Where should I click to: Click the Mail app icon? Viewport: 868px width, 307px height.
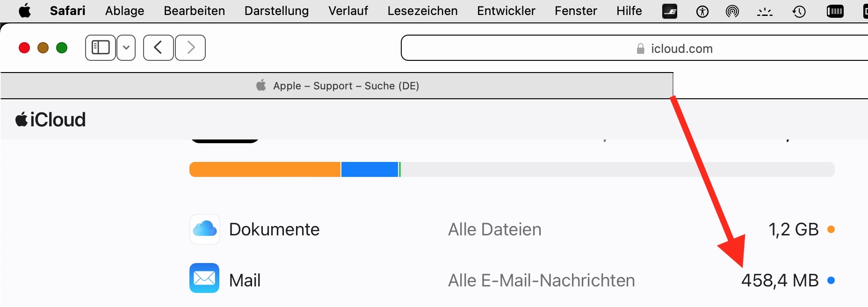pos(204,278)
